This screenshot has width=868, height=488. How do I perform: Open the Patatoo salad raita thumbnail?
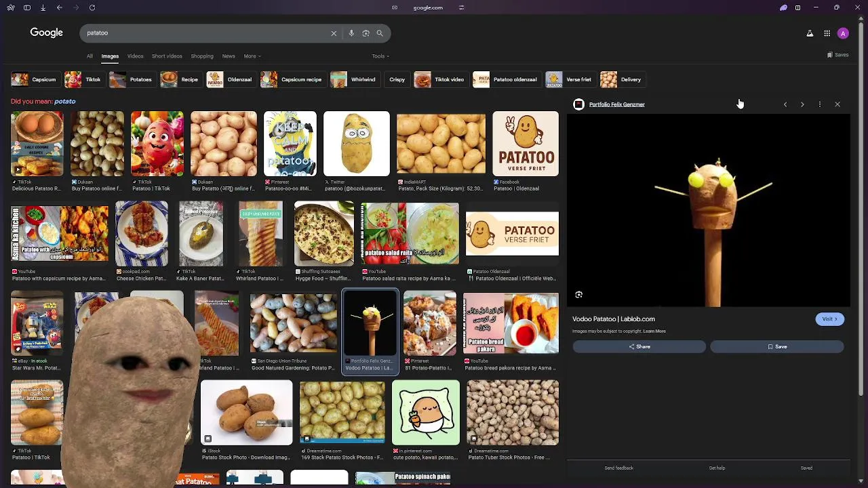click(410, 234)
